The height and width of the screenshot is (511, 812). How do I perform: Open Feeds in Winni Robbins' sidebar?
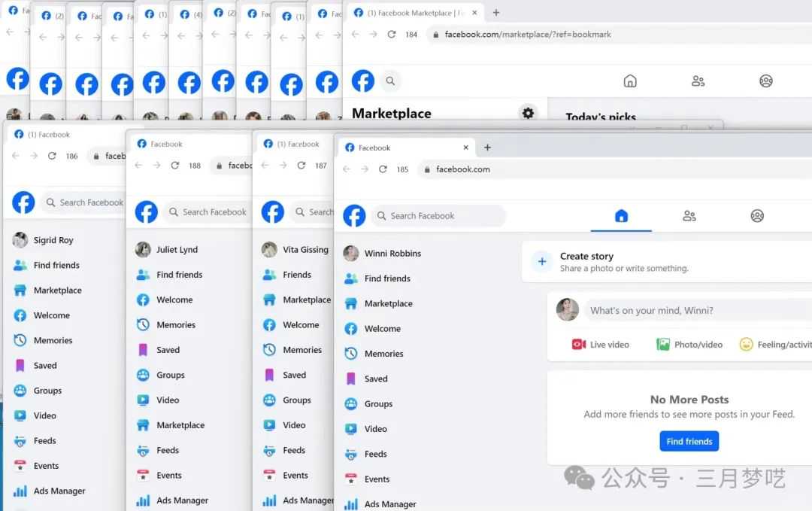[365, 454]
